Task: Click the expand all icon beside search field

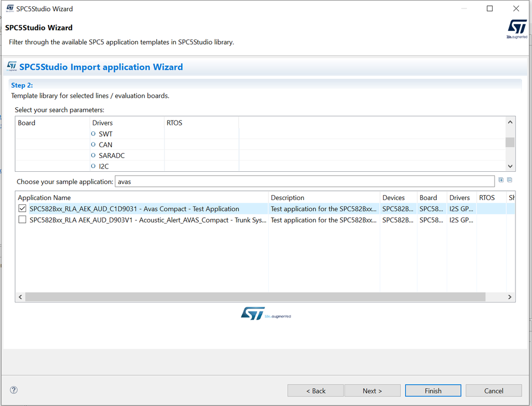Action: 501,180
